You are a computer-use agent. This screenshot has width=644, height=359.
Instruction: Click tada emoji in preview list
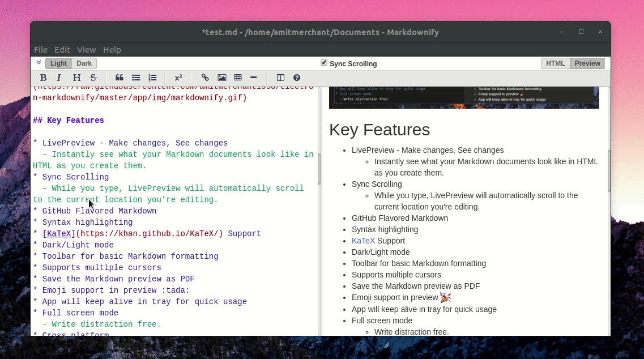(x=446, y=297)
